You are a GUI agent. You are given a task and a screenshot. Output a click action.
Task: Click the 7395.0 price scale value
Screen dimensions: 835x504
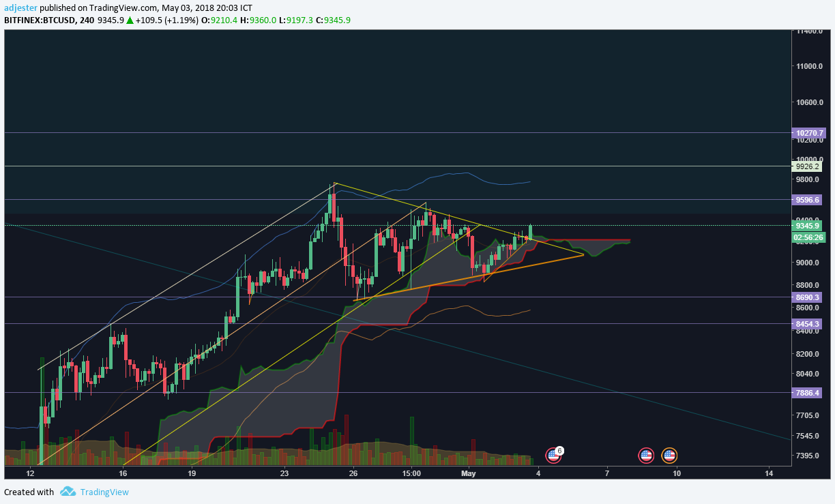coord(809,456)
